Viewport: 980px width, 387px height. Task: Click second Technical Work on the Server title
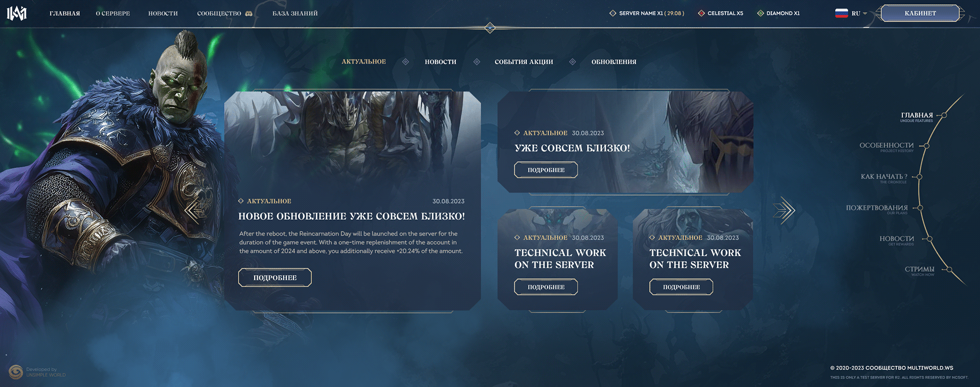(695, 259)
